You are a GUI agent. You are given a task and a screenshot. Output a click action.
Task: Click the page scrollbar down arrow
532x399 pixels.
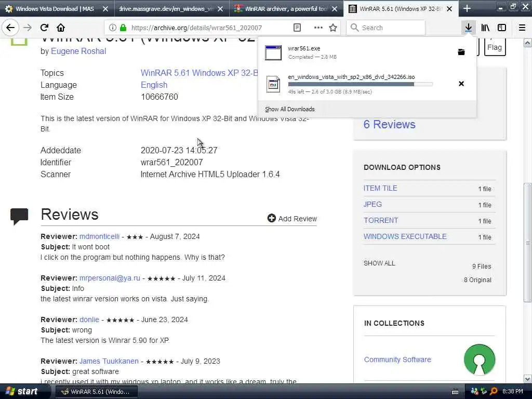click(x=527, y=379)
